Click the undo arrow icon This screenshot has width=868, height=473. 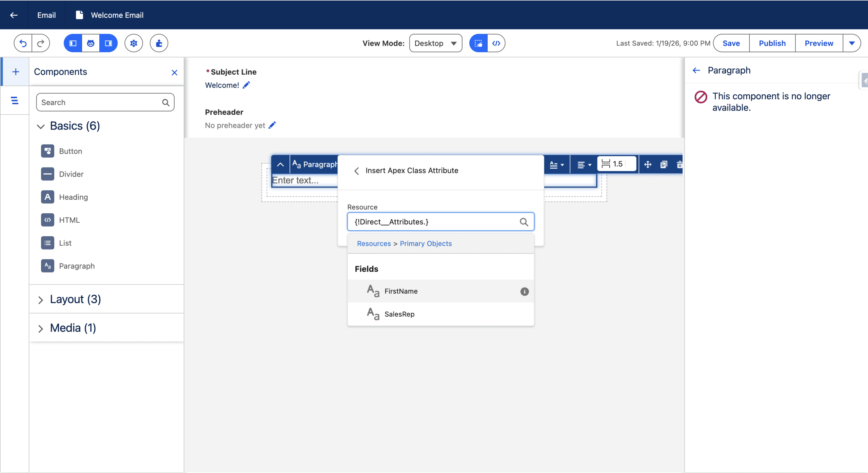pos(23,43)
